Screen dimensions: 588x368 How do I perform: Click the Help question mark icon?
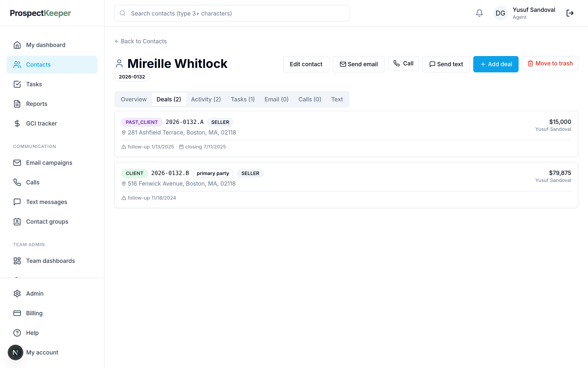(x=17, y=333)
